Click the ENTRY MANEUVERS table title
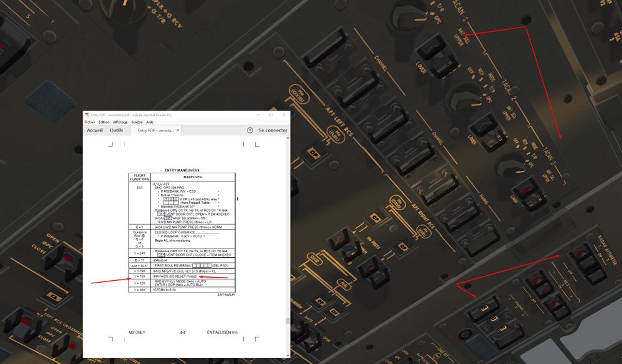The height and width of the screenshot is (364, 622). pos(182,170)
